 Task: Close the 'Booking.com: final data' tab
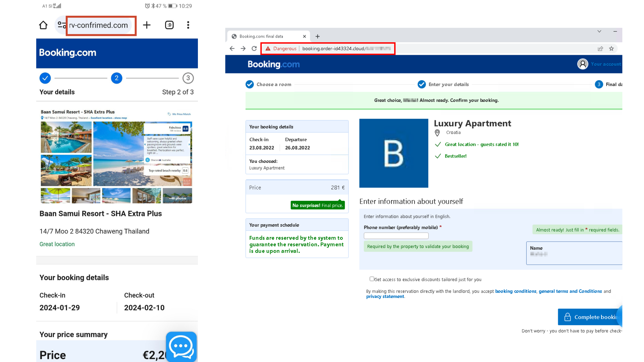point(304,36)
